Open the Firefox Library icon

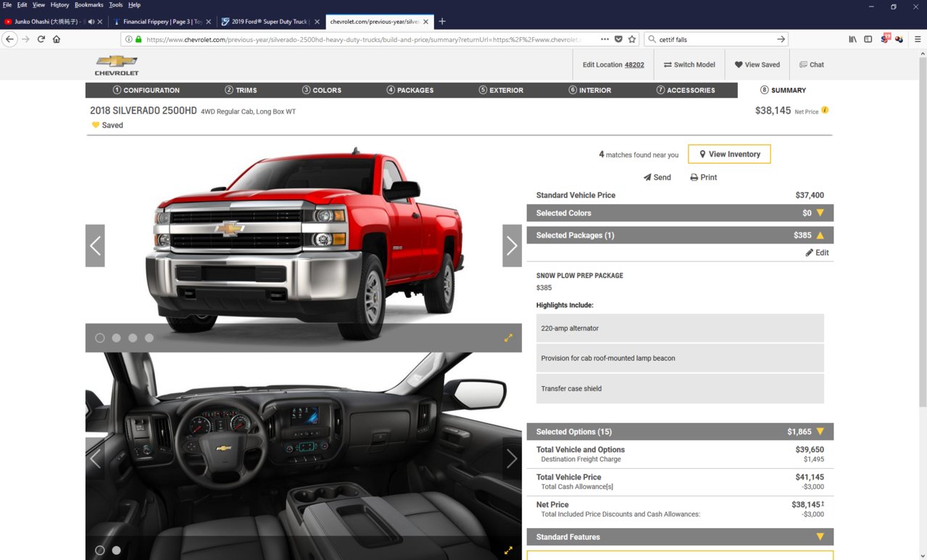pyautogui.click(x=852, y=39)
